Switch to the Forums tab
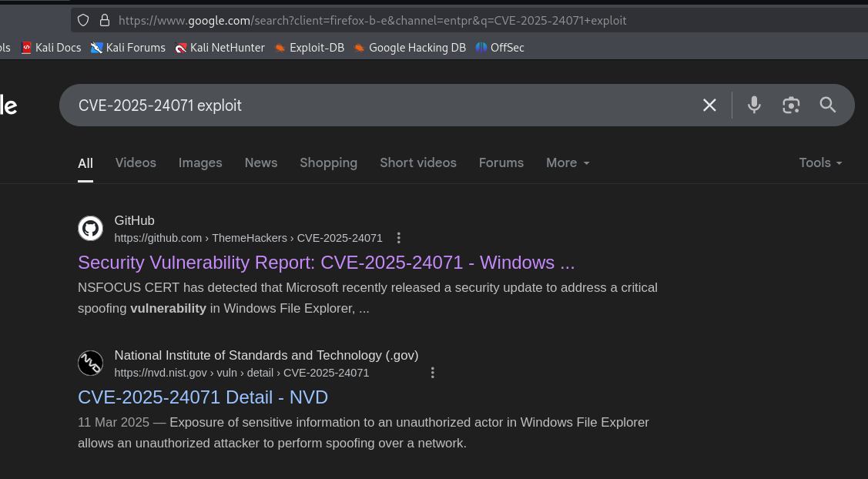 (501, 162)
